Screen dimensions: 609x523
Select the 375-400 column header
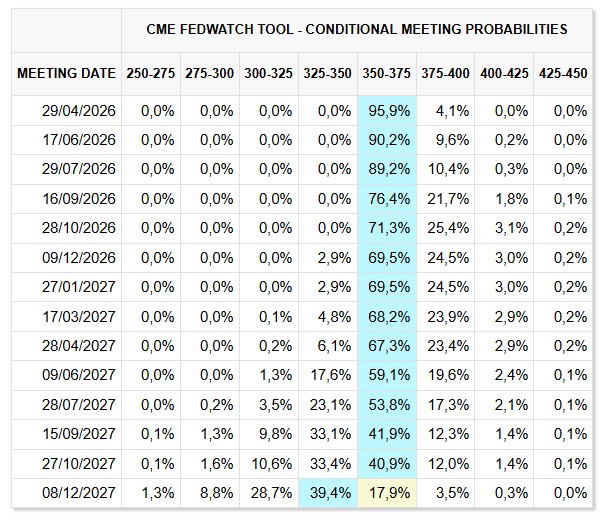(444, 74)
